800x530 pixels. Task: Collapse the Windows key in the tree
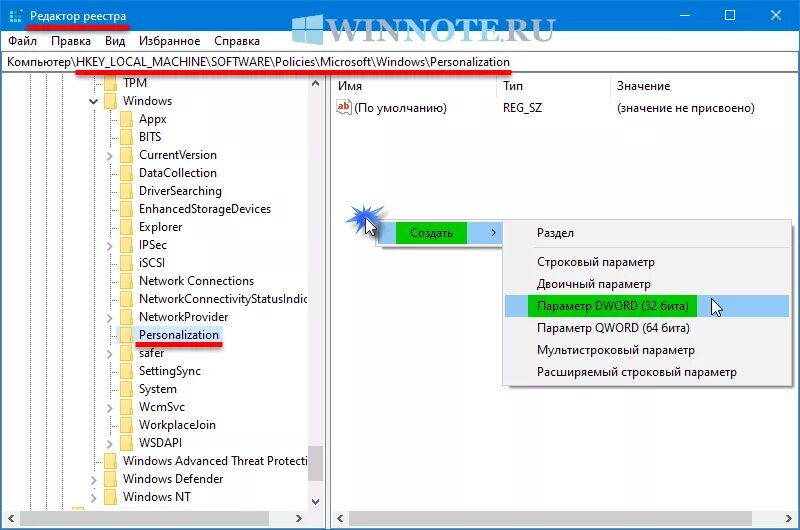tap(93, 102)
